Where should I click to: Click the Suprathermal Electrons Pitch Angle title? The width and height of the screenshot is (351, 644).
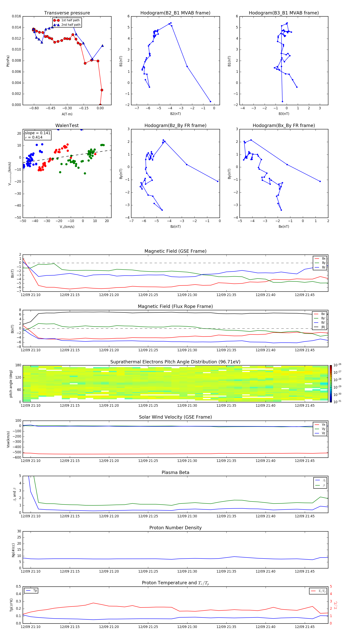click(175, 362)
